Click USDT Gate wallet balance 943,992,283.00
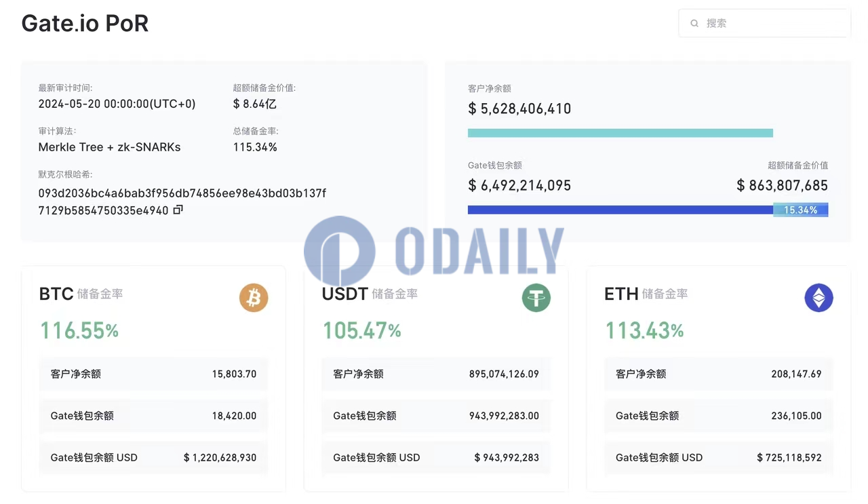The image size is (868, 504). pyautogui.click(x=504, y=416)
